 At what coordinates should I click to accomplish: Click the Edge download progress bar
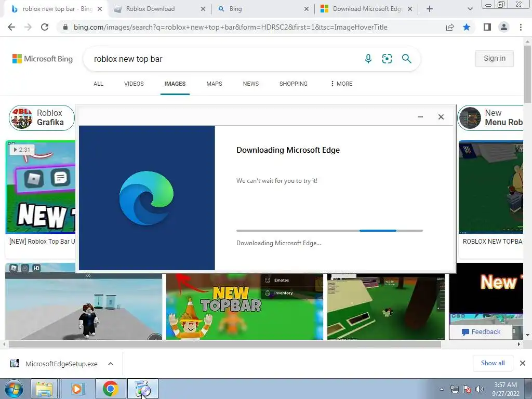click(329, 231)
